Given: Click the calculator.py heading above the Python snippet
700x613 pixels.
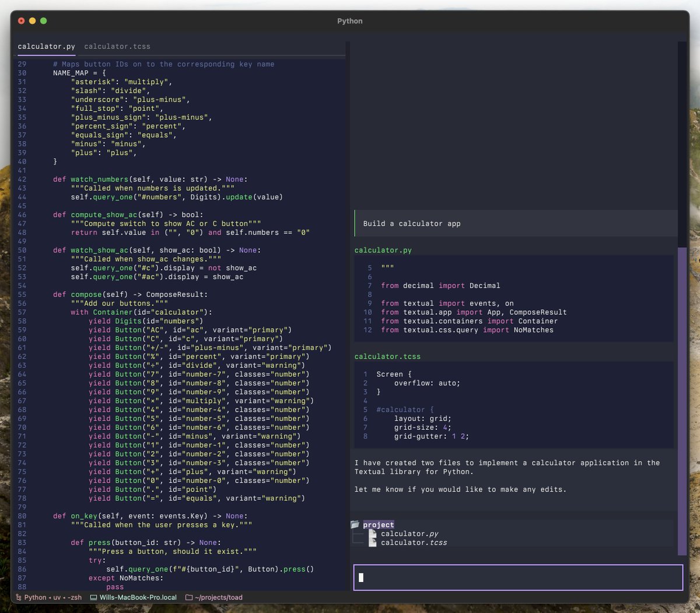Looking at the screenshot, I should point(383,250).
